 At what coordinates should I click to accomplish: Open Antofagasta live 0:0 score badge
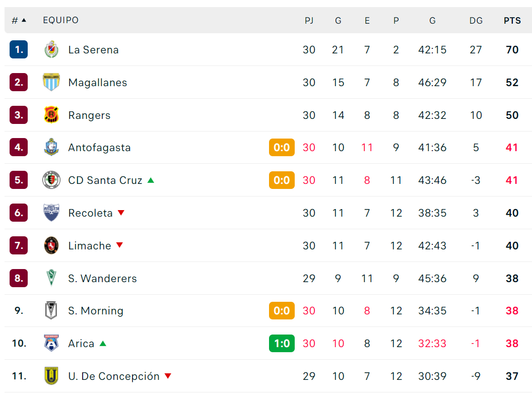click(282, 147)
